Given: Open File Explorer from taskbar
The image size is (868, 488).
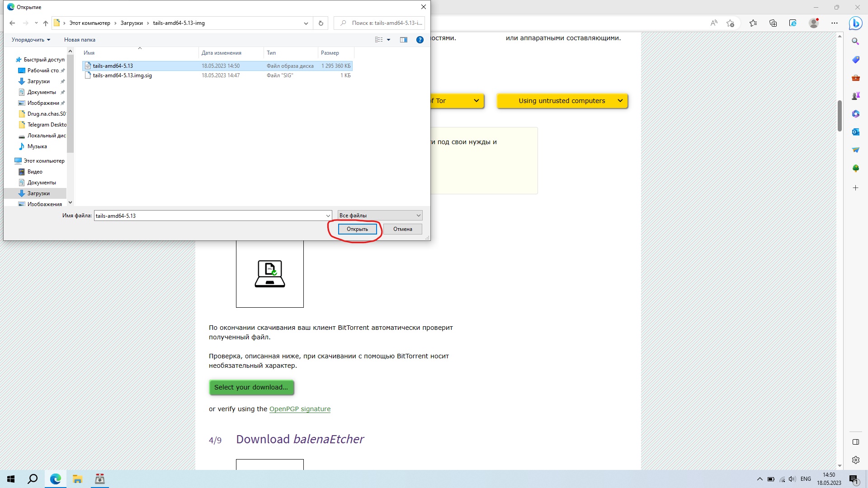Looking at the screenshot, I should (x=77, y=479).
